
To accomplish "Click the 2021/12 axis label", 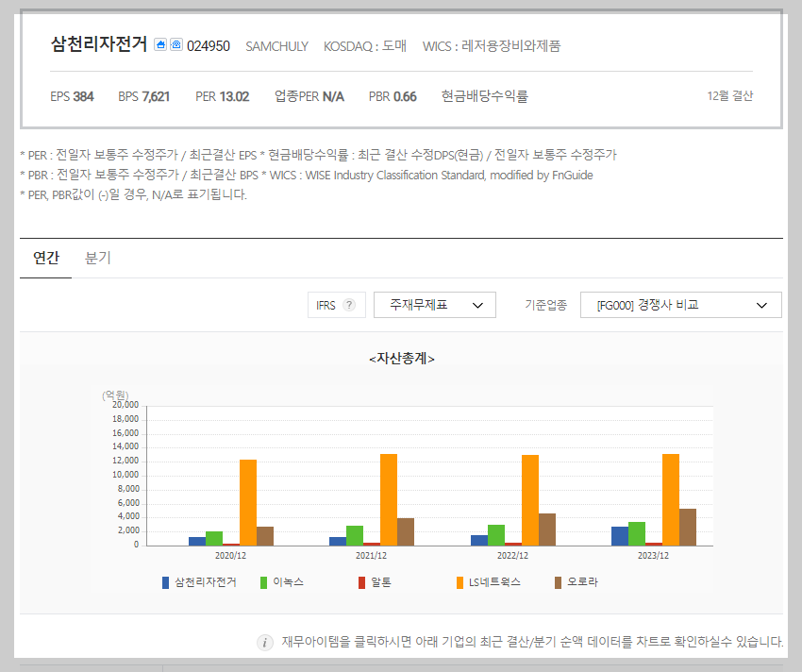I will 372,556.
